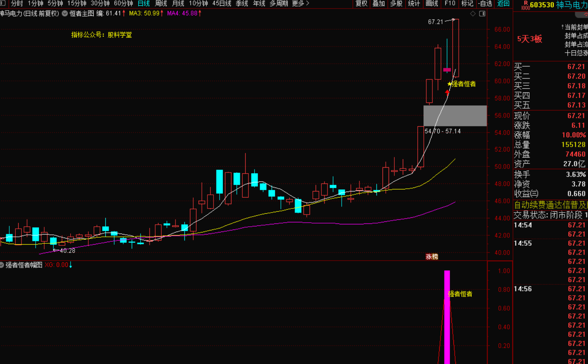Select the 60分钟 period tab
The height and width of the screenshot is (364, 588).
[123, 4]
